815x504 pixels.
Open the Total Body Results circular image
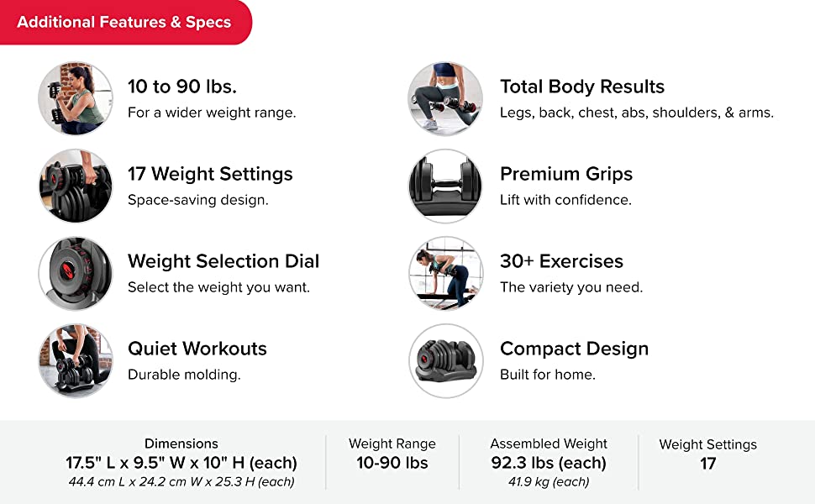pyautogui.click(x=445, y=98)
